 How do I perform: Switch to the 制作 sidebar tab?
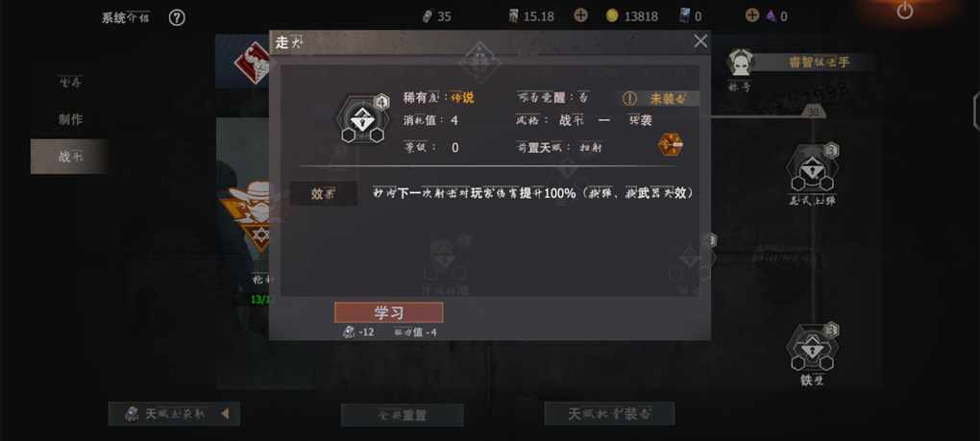69,119
